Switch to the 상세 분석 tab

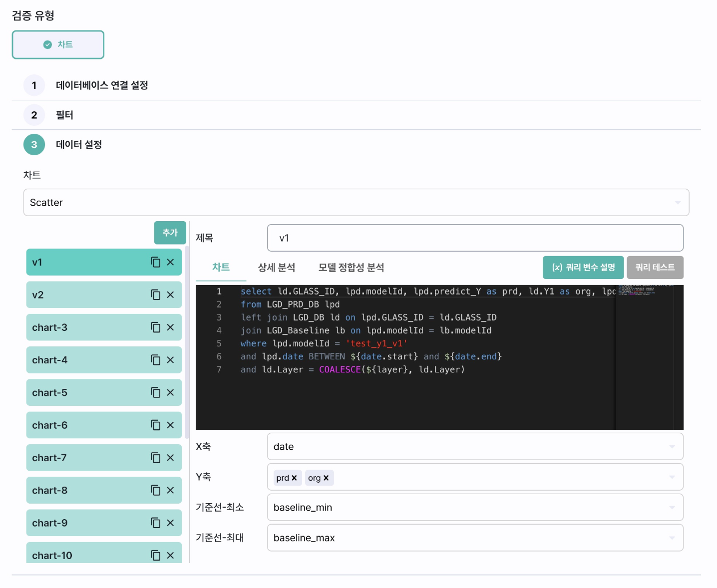point(277,268)
